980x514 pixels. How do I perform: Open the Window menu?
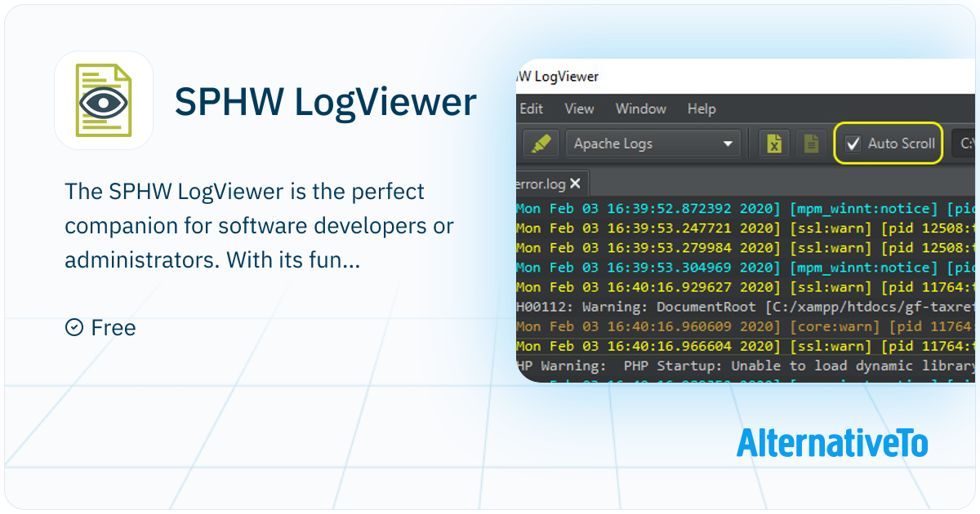click(x=641, y=109)
